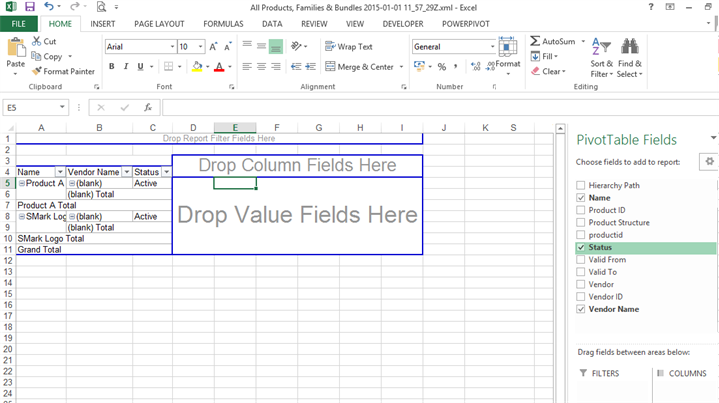This screenshot has width=719, height=403.
Task: Uncheck the Vendor Name field
Action: (x=581, y=309)
